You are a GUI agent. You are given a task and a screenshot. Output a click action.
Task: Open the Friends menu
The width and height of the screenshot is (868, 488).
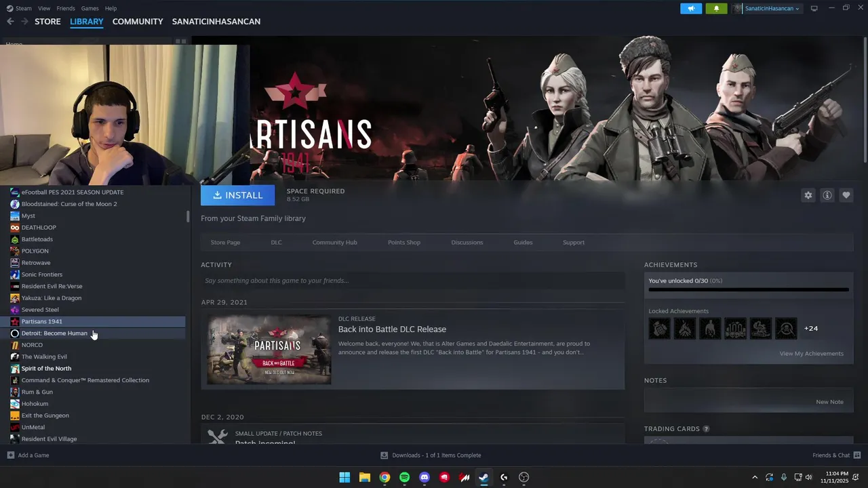[66, 8]
